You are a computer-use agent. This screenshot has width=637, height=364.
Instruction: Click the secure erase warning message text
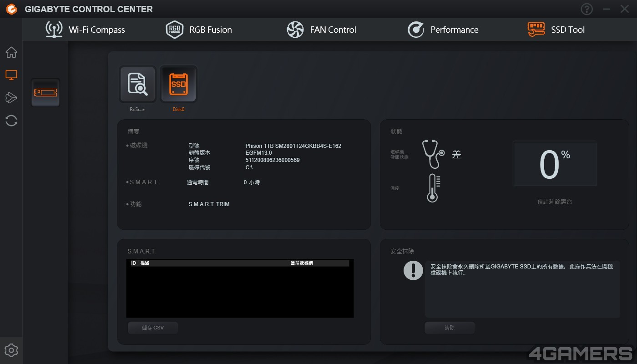(x=521, y=270)
